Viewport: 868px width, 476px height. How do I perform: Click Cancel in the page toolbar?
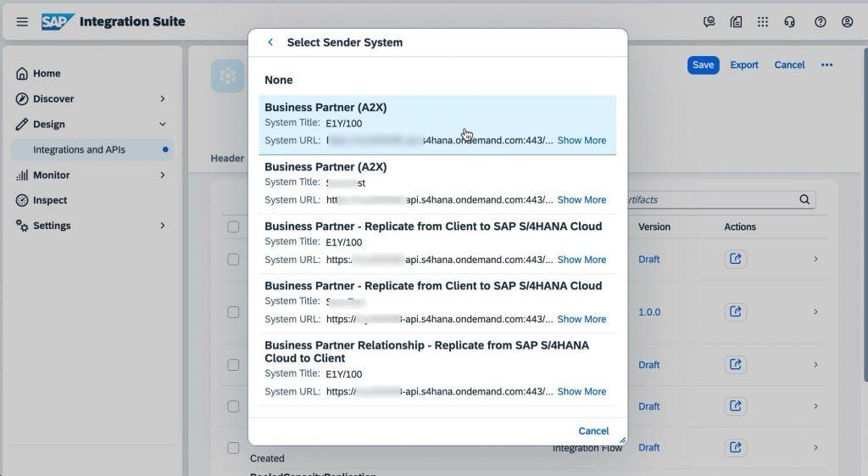789,64
